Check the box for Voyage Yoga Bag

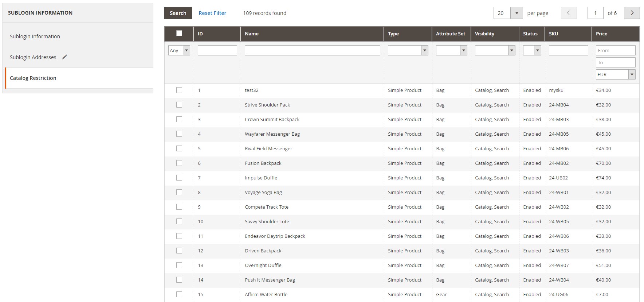(x=179, y=192)
